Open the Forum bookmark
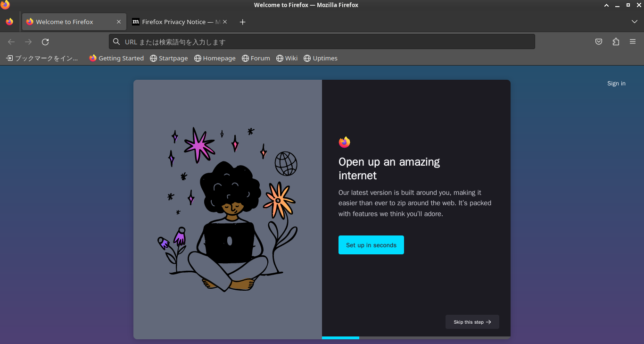This screenshot has height=344, width=644. pyautogui.click(x=256, y=58)
